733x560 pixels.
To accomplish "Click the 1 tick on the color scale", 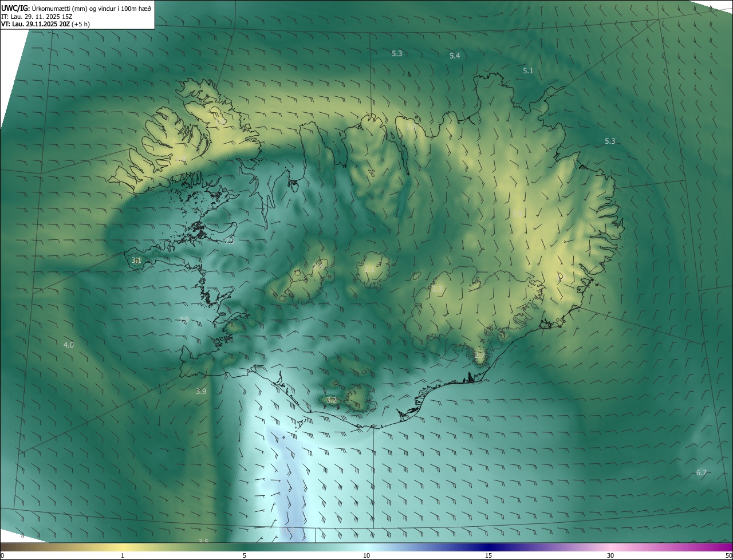I will pyautogui.click(x=123, y=555).
